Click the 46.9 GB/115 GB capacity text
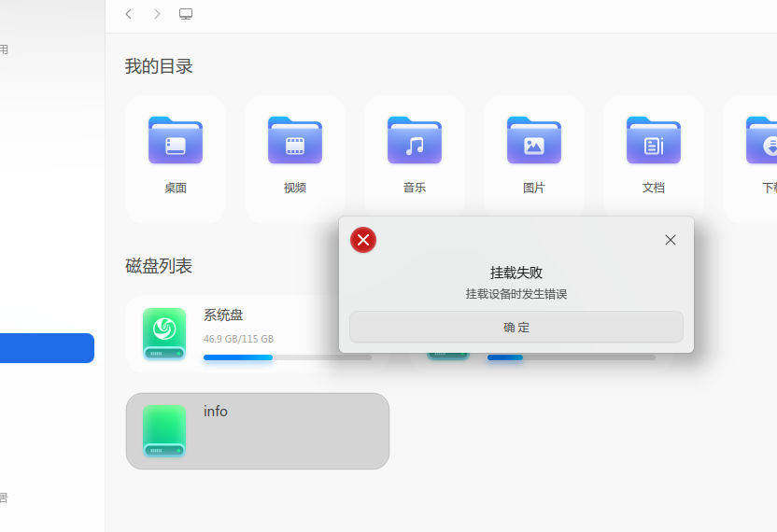This screenshot has height=532, width=777. pos(238,339)
